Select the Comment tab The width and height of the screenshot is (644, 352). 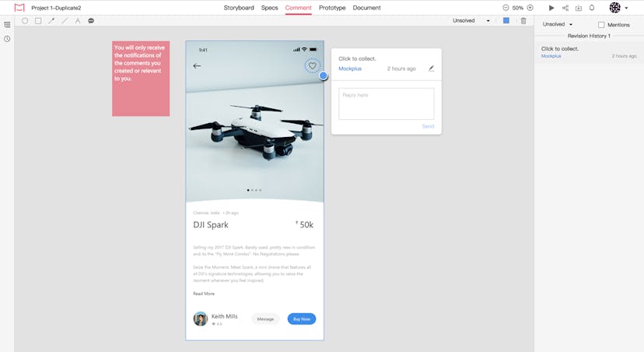pos(298,8)
